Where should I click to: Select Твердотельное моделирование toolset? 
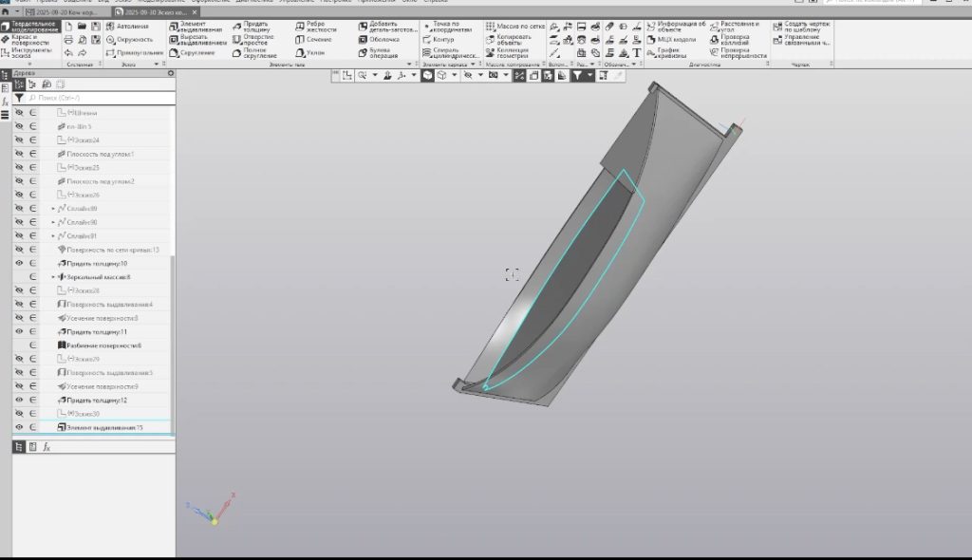point(29,27)
